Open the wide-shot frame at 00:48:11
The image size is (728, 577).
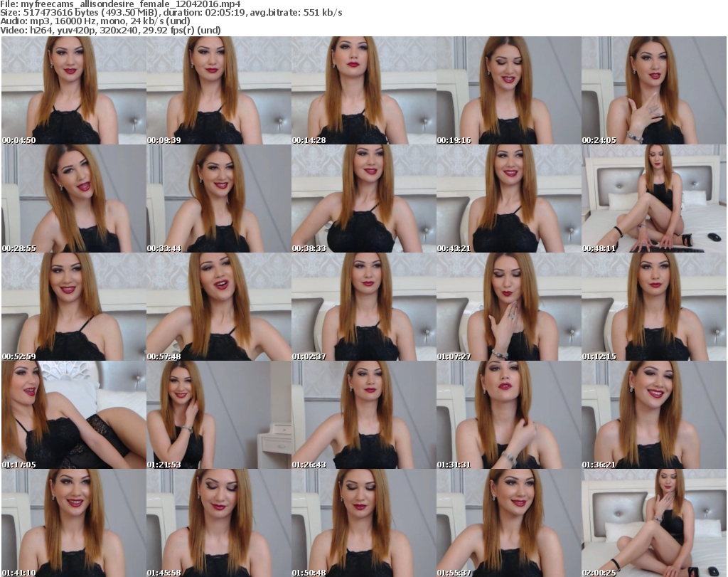(x=654, y=198)
